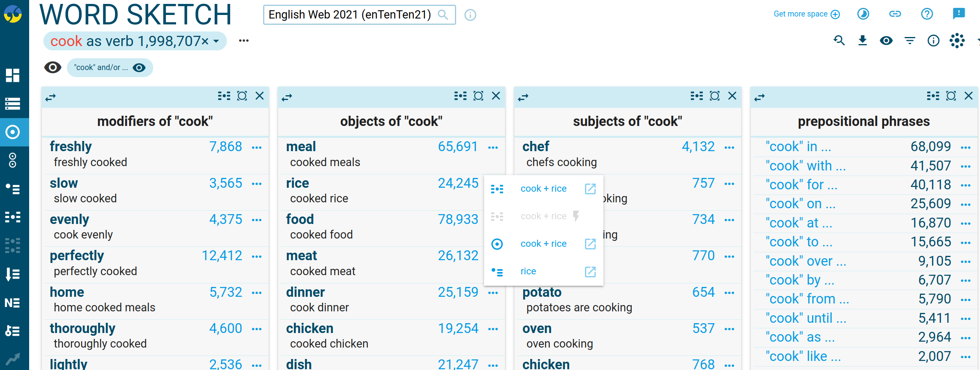Viewport: 980px width, 370px height.
Task: Open the more options dots menu
Action: coord(243,41)
